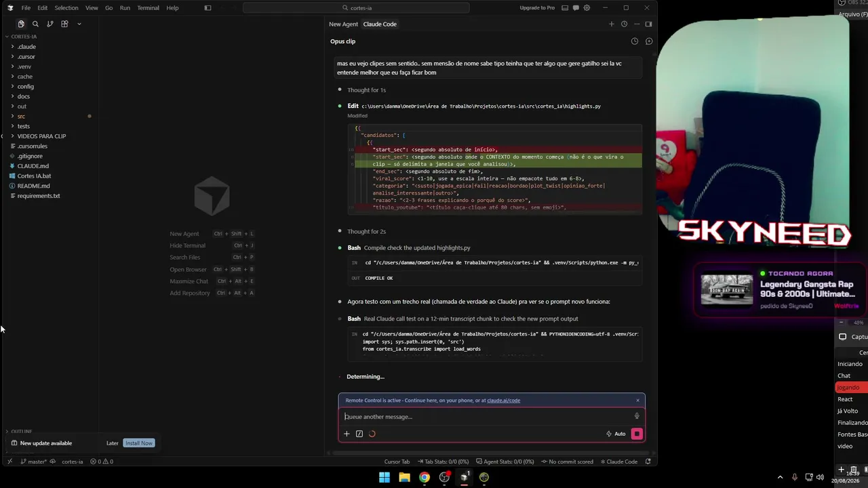868x488 pixels.
Task: Open the Source Control view icon
Action: point(50,24)
